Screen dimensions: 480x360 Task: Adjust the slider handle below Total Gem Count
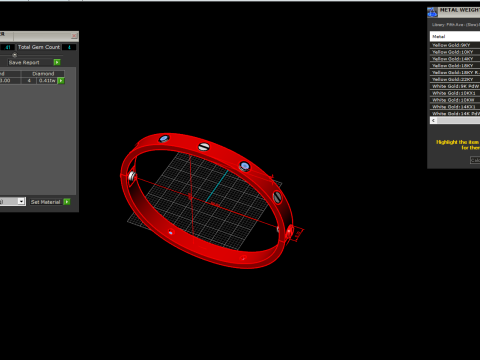14,55
